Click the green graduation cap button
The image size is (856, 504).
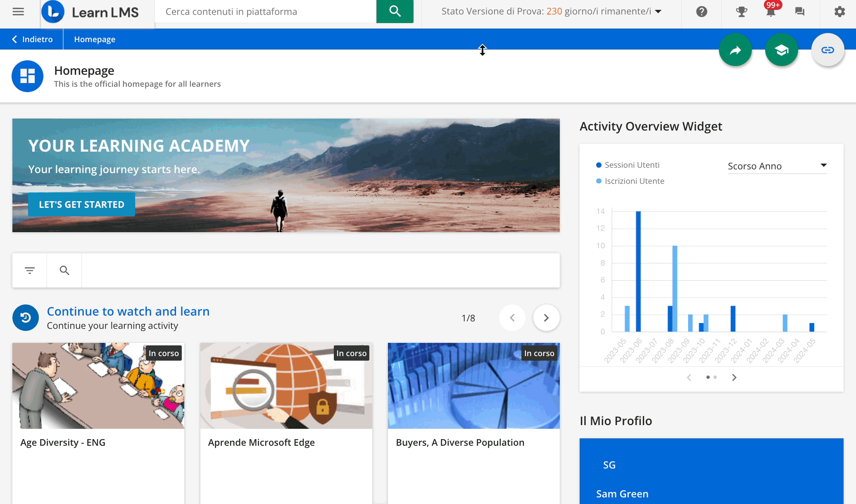click(782, 50)
